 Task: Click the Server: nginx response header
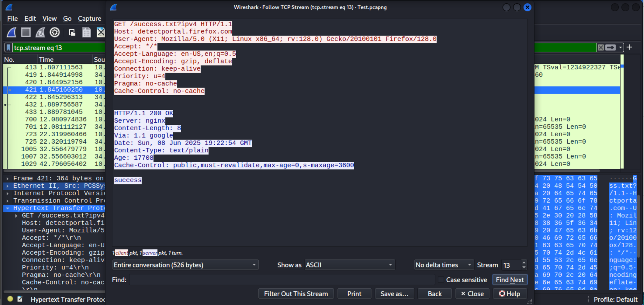[x=140, y=121]
